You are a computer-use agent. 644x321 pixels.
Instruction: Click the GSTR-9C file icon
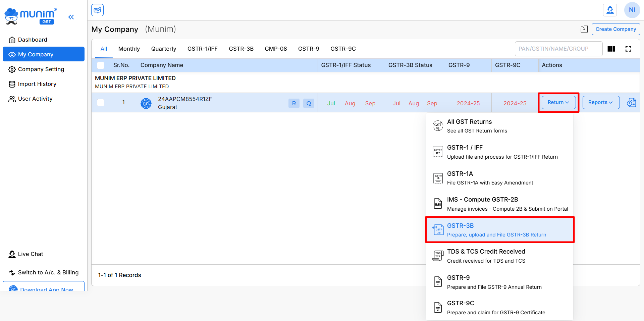438,308
